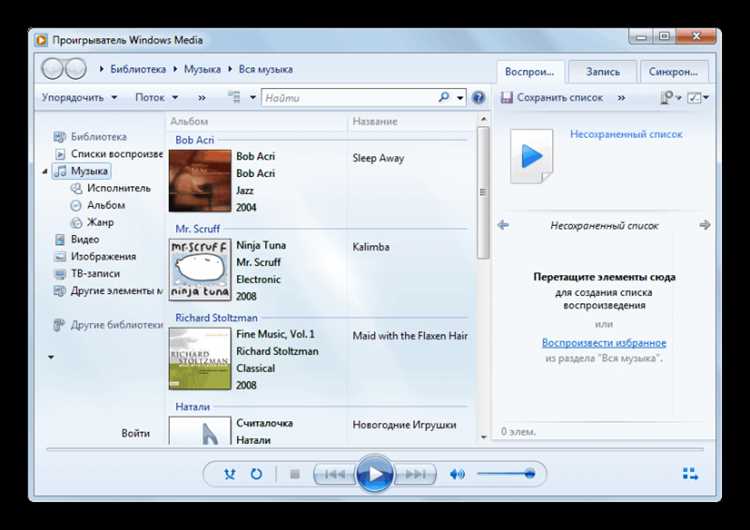
Task: Open the Упорядочить dropdown menu
Action: [x=79, y=98]
